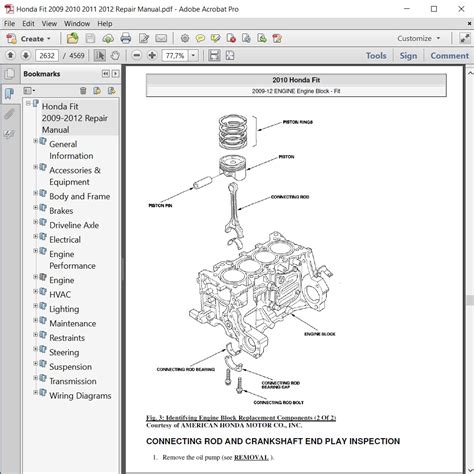Viewport: 474px width, 474px height.
Task: Click the email envelope icon
Action: tap(161, 39)
